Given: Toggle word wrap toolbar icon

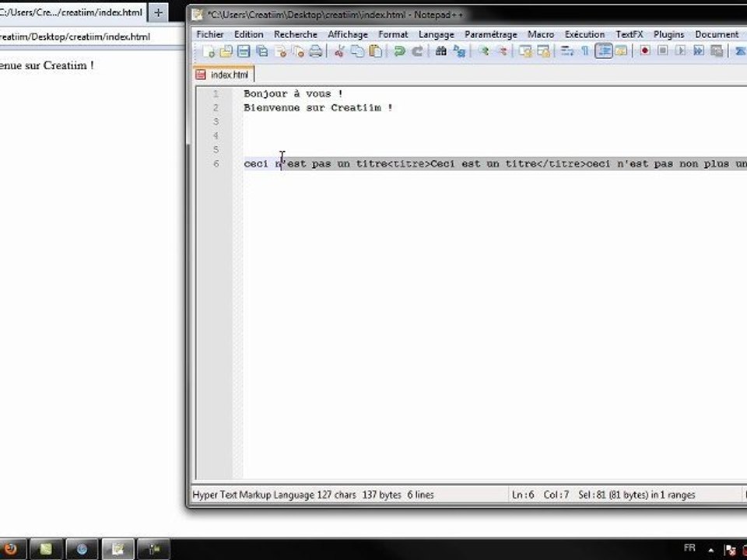Looking at the screenshot, I should (x=567, y=51).
